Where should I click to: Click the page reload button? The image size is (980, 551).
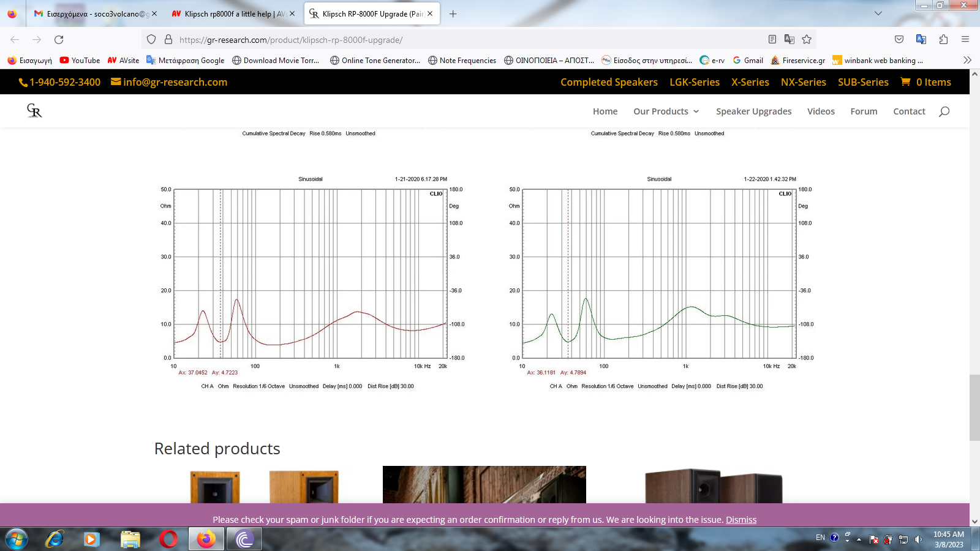pyautogui.click(x=59, y=40)
